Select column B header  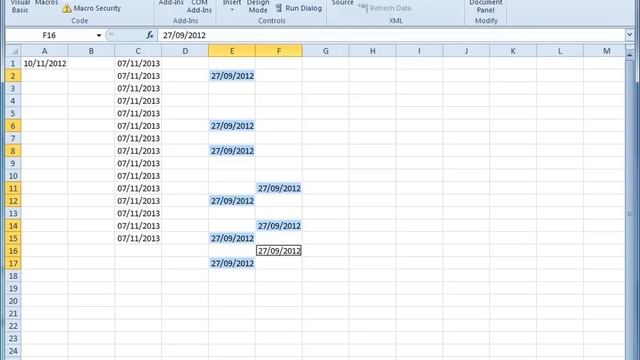[91, 51]
